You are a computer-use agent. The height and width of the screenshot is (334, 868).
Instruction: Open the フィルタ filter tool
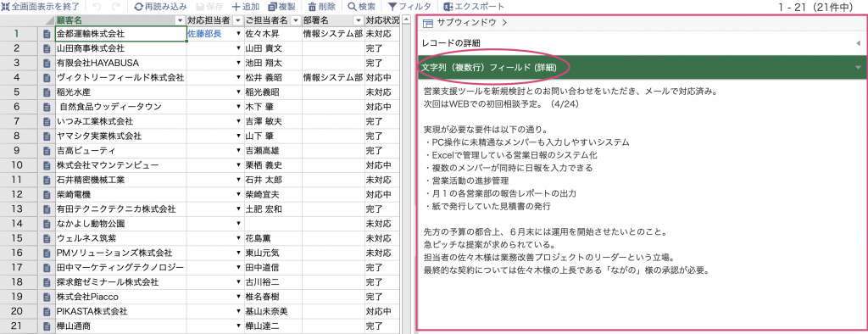(x=409, y=7)
